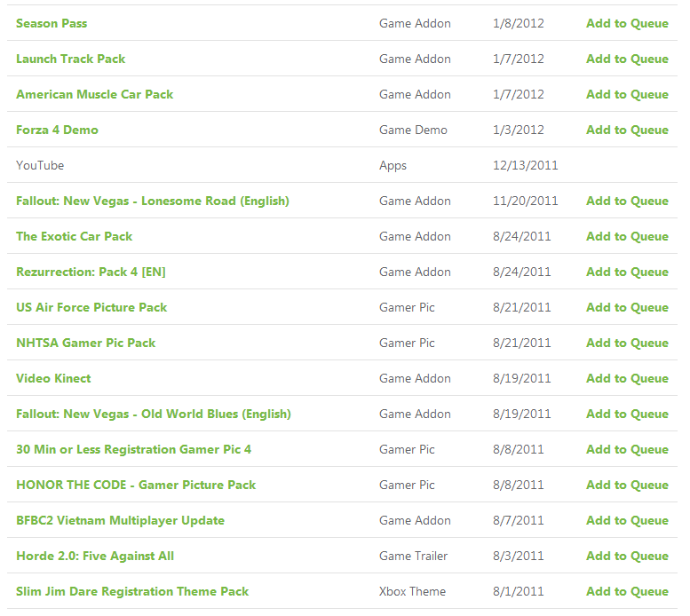Add Forza 4 Demo to queue
The width and height of the screenshot is (690, 616).
(627, 130)
